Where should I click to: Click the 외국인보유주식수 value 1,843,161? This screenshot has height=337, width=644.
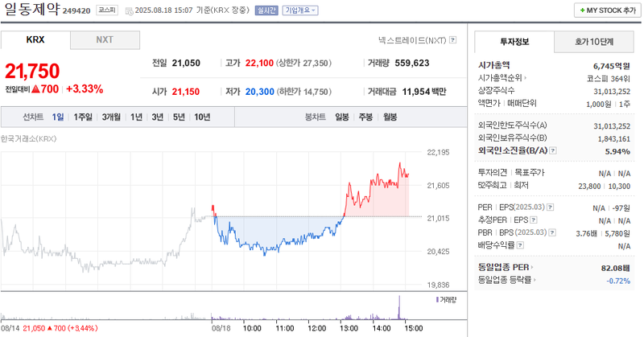614,139
